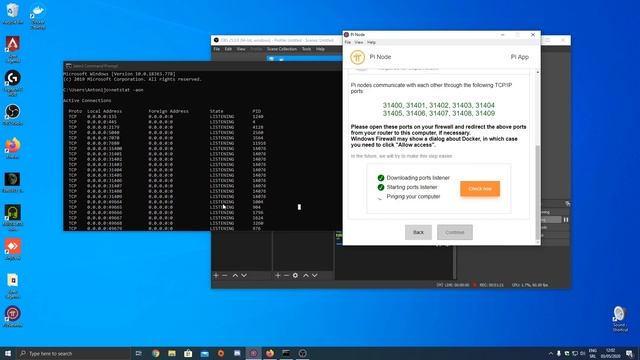Click the PID column header in Command Prompt
This screenshot has height=360, width=640.
pyautogui.click(x=256, y=111)
